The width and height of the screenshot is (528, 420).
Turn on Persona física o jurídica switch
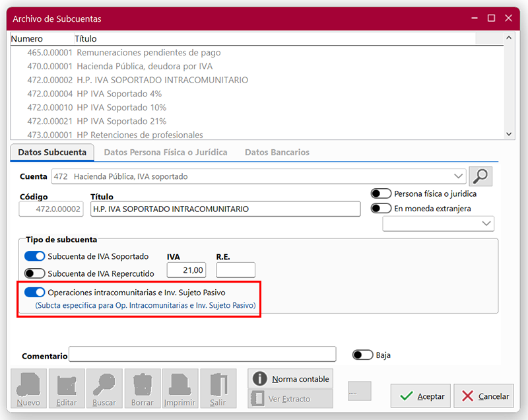coord(381,193)
